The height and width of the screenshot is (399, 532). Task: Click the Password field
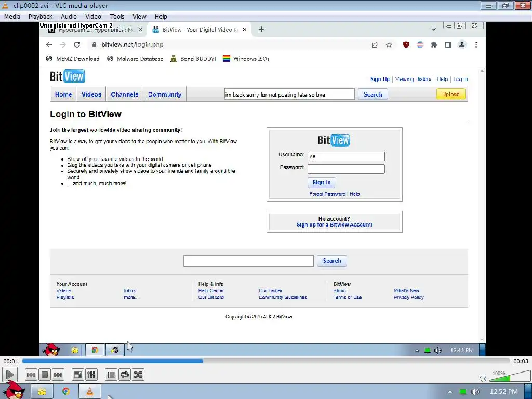click(346, 169)
